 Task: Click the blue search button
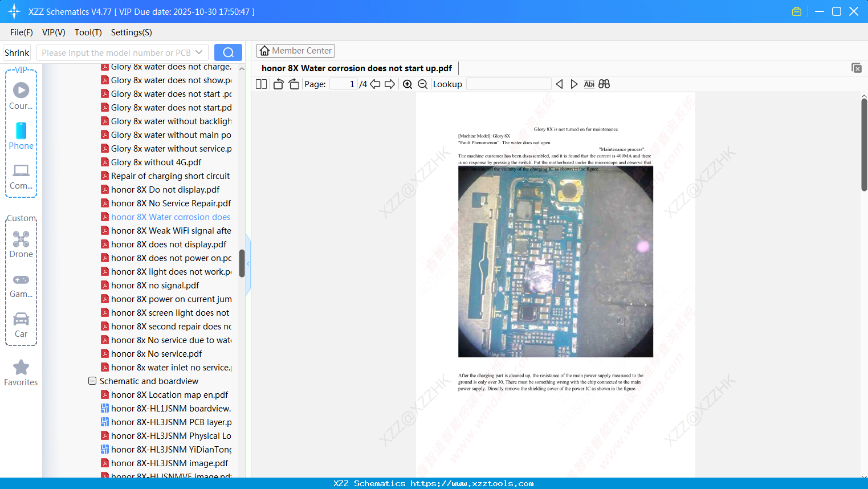228,52
